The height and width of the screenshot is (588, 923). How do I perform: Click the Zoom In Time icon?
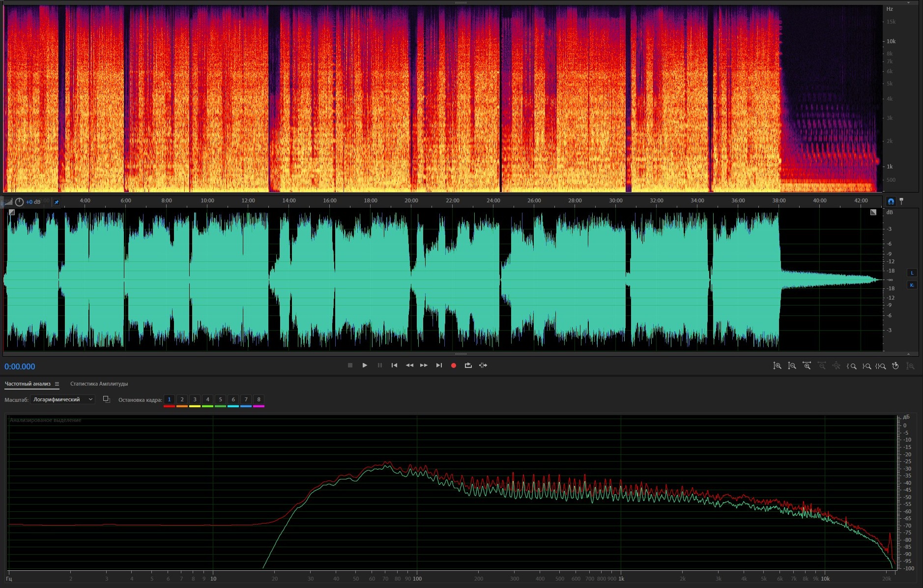coord(807,366)
